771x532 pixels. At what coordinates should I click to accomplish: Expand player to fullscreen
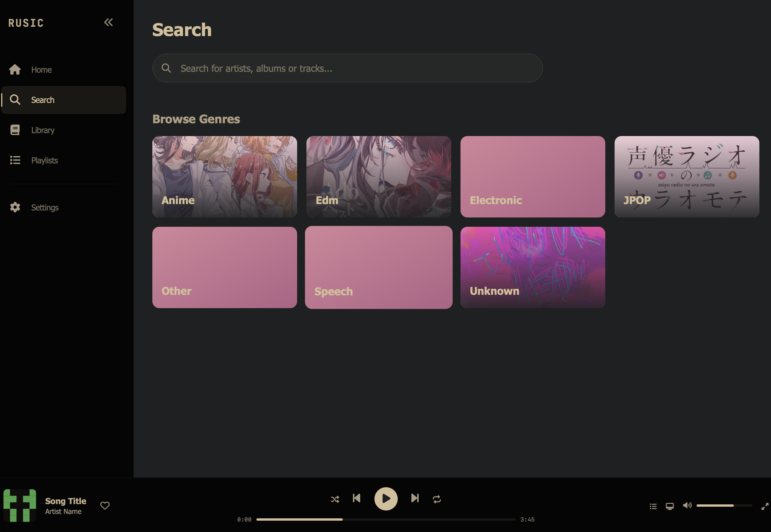click(x=765, y=506)
